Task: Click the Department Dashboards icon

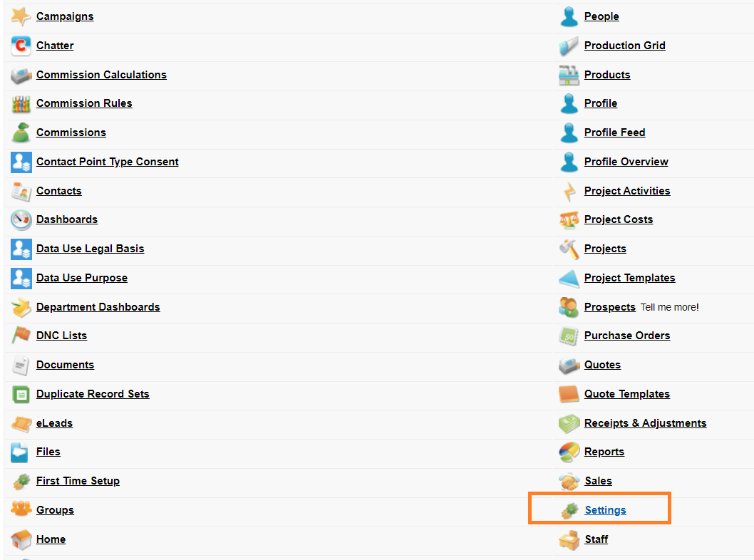Action: coord(21,308)
